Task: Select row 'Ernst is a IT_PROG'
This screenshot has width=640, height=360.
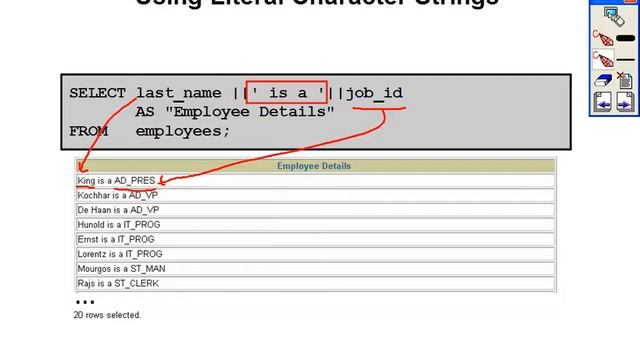Action: 316,240
